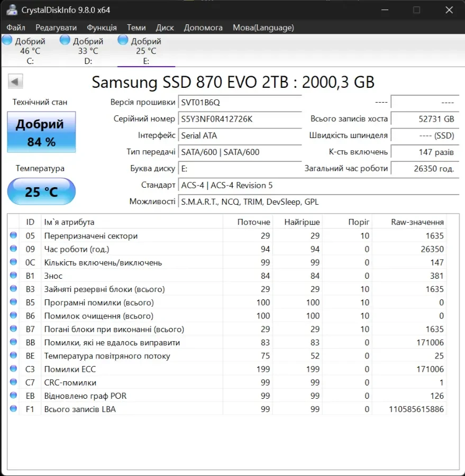Screen dimensions: 465x476
Task: Open the Функція menu
Action: pos(102,28)
